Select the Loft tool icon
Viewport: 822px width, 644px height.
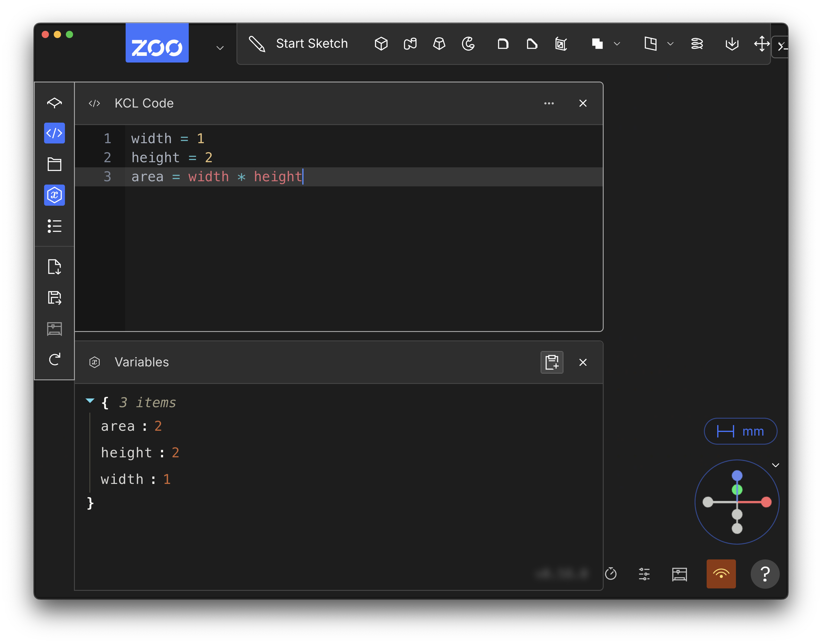(x=439, y=44)
